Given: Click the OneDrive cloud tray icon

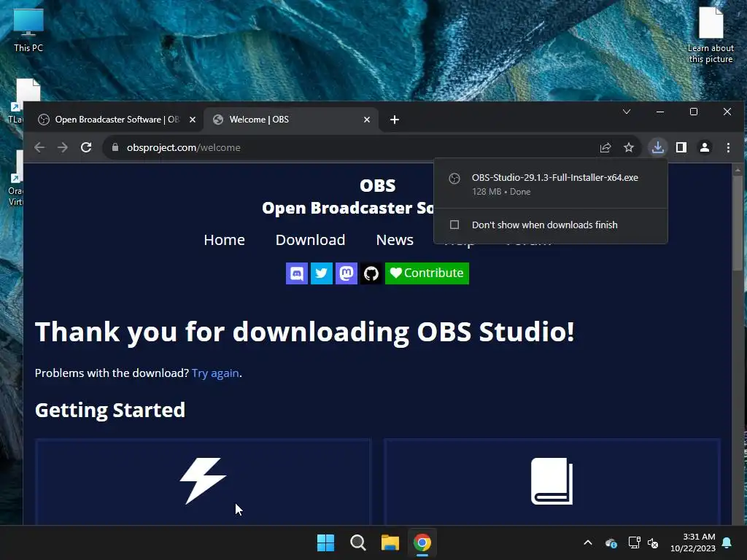Looking at the screenshot, I should tap(611, 542).
